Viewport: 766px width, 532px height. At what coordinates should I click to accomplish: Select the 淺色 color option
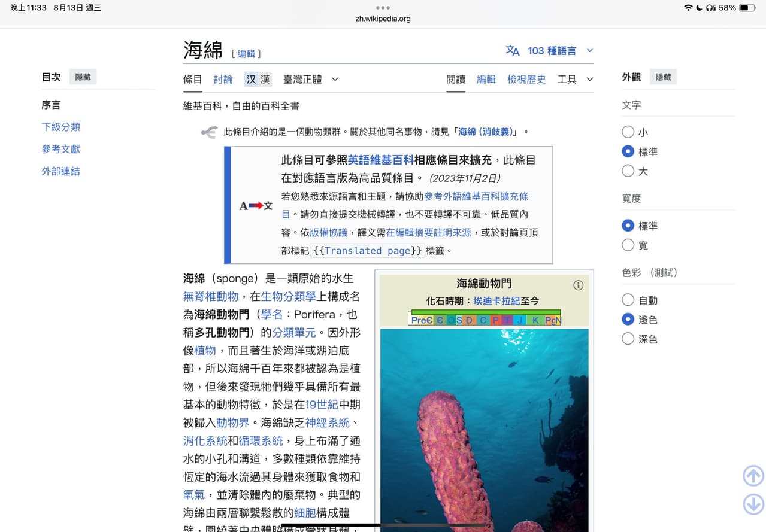pyautogui.click(x=628, y=319)
